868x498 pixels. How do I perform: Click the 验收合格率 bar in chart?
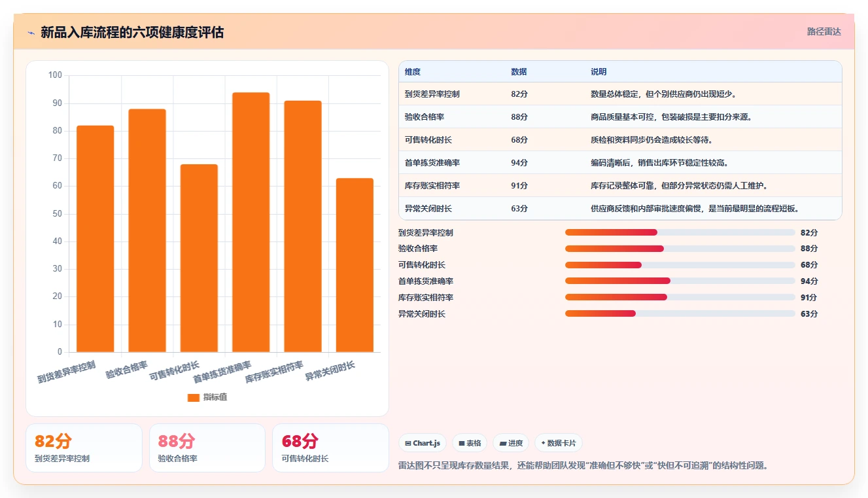[147, 230]
